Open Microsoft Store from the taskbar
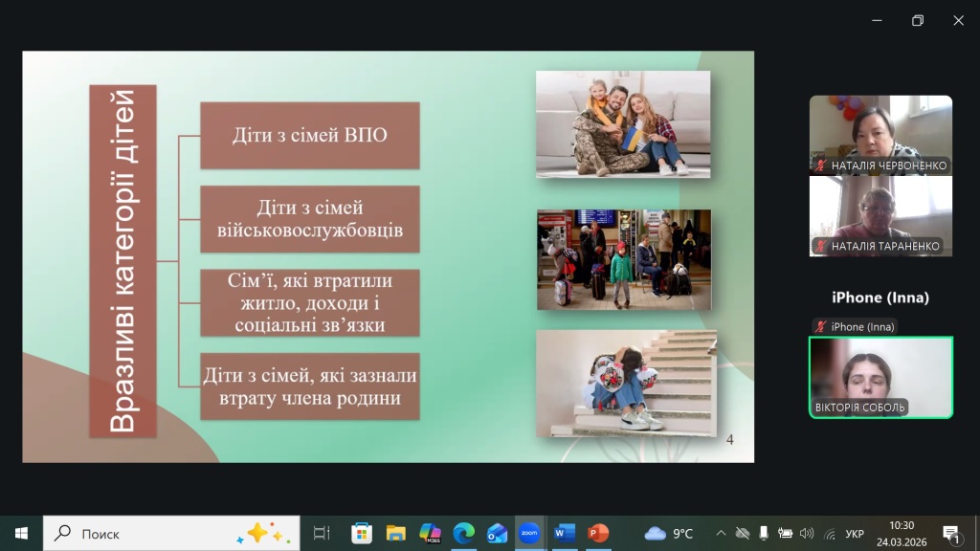This screenshot has width=980, height=551. [x=362, y=533]
